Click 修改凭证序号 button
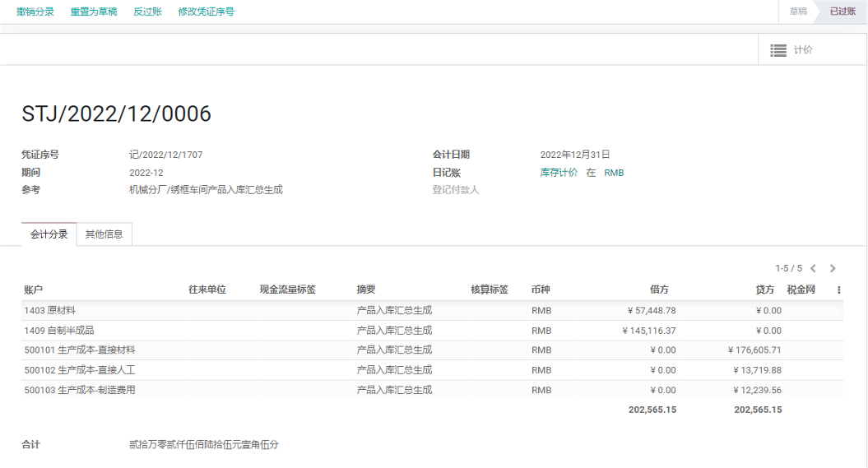The image size is (868, 468). tap(207, 12)
